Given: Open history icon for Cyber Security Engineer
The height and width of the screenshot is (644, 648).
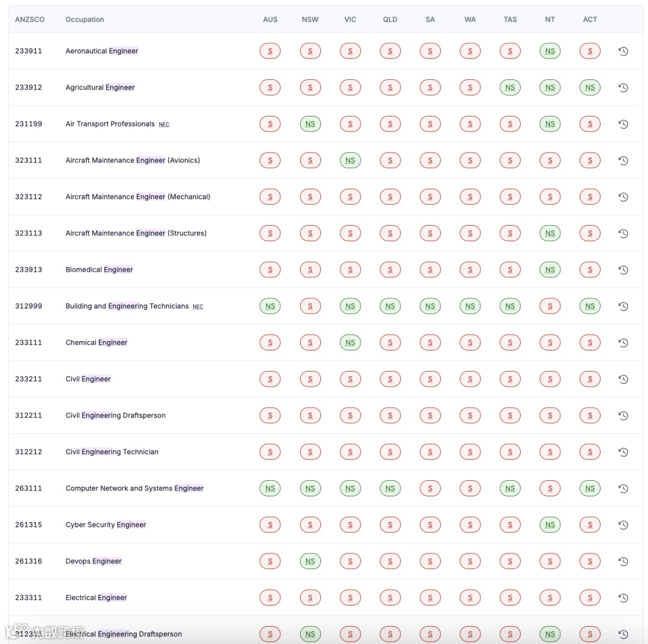Looking at the screenshot, I should click(x=623, y=525).
